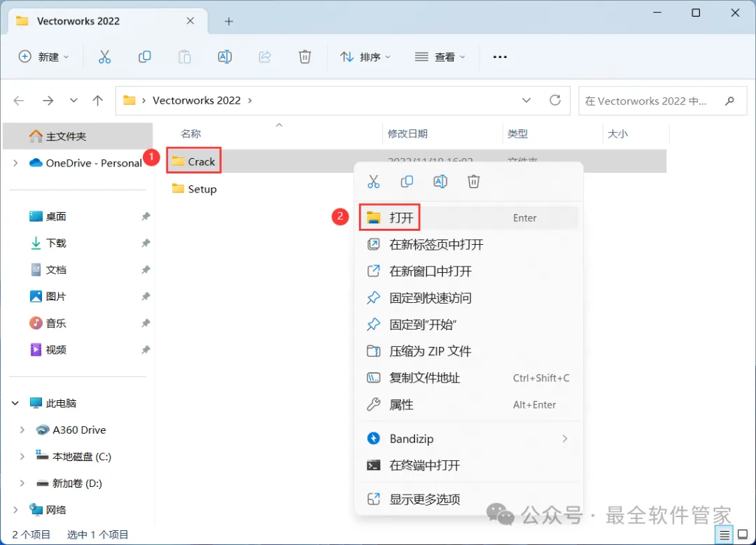The width and height of the screenshot is (756, 545).
Task: Expand recent locations chevron beside the forward arrow
Action: click(73, 100)
